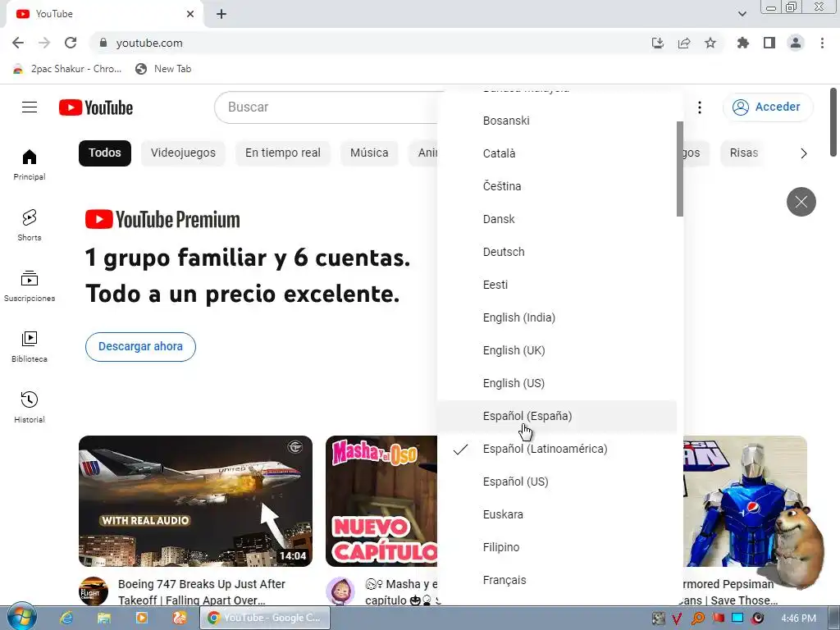This screenshot has width=840, height=630.
Task: Select the Videojuegos chip
Action: pyautogui.click(x=183, y=153)
